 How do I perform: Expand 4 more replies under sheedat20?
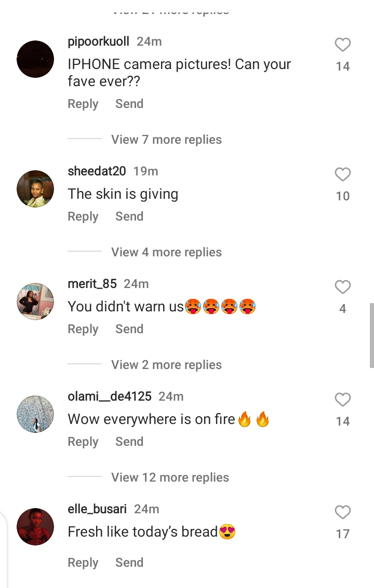click(x=166, y=252)
